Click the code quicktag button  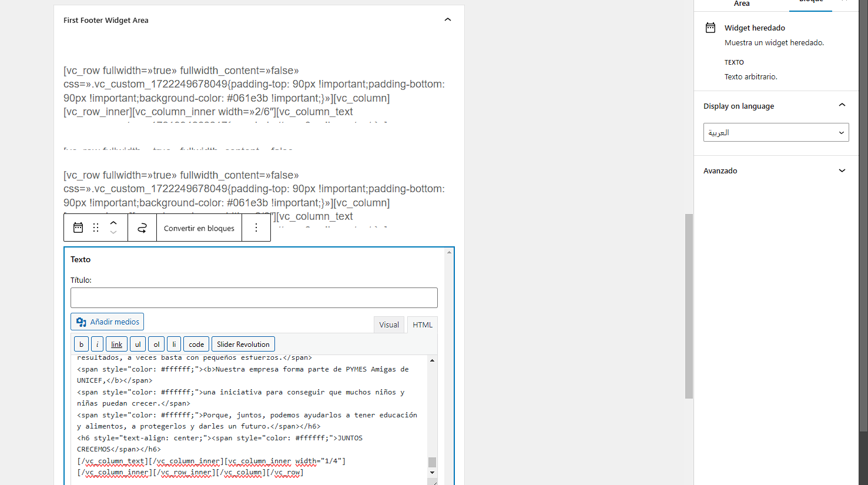point(196,344)
